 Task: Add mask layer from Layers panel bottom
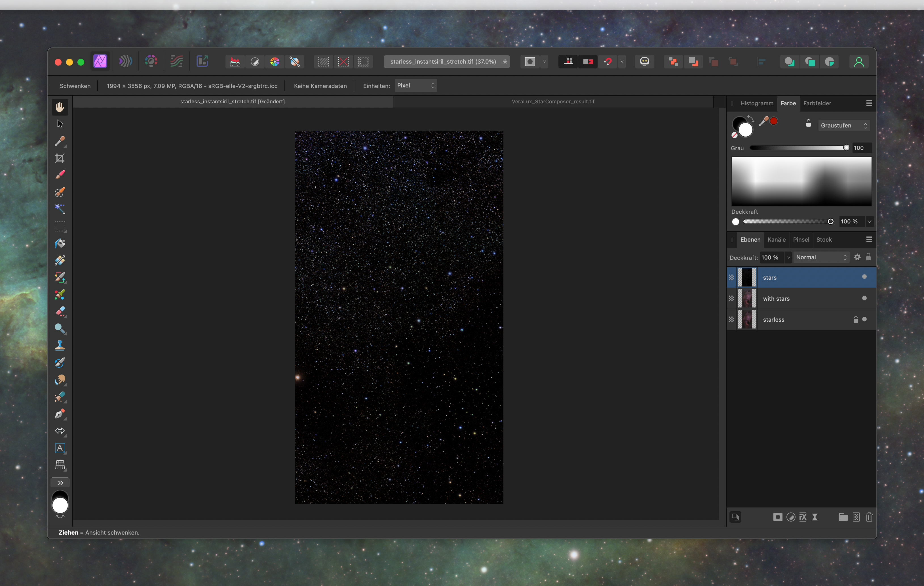point(778,517)
